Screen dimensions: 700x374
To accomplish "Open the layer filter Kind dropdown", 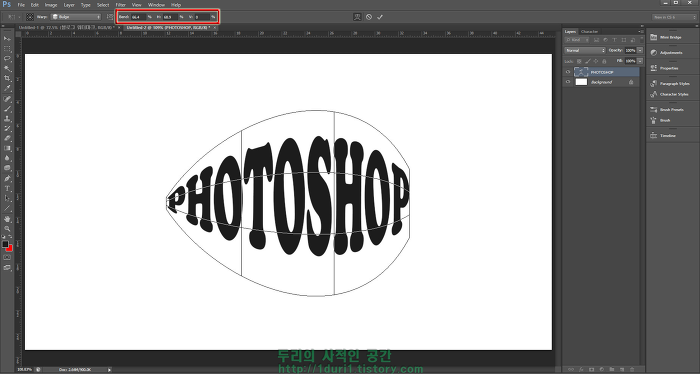I will click(x=577, y=40).
